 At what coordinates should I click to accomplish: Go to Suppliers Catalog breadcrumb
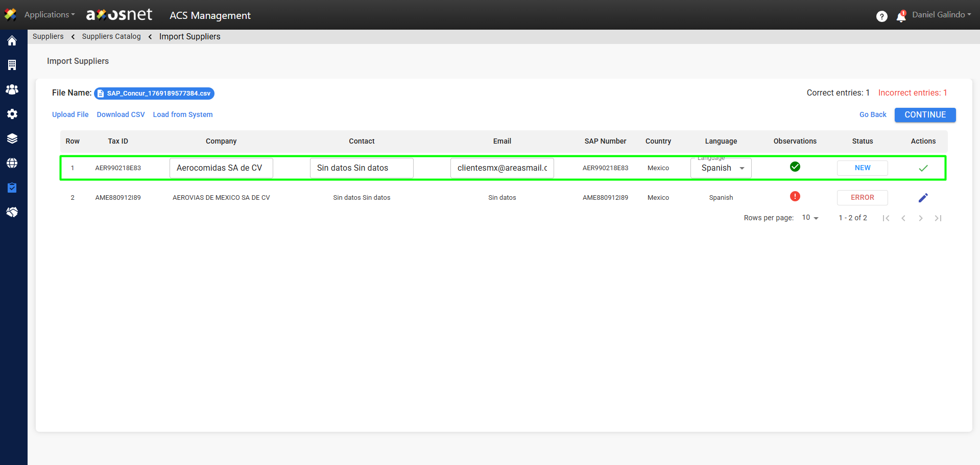pyautogui.click(x=111, y=36)
